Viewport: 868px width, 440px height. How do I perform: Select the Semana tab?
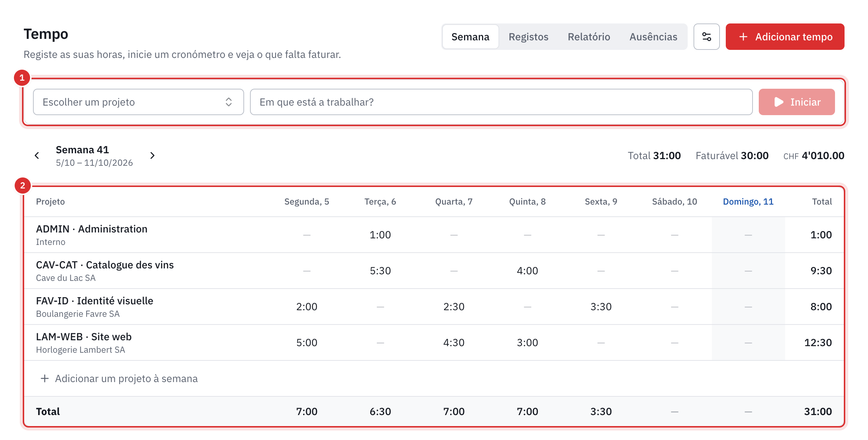470,37
